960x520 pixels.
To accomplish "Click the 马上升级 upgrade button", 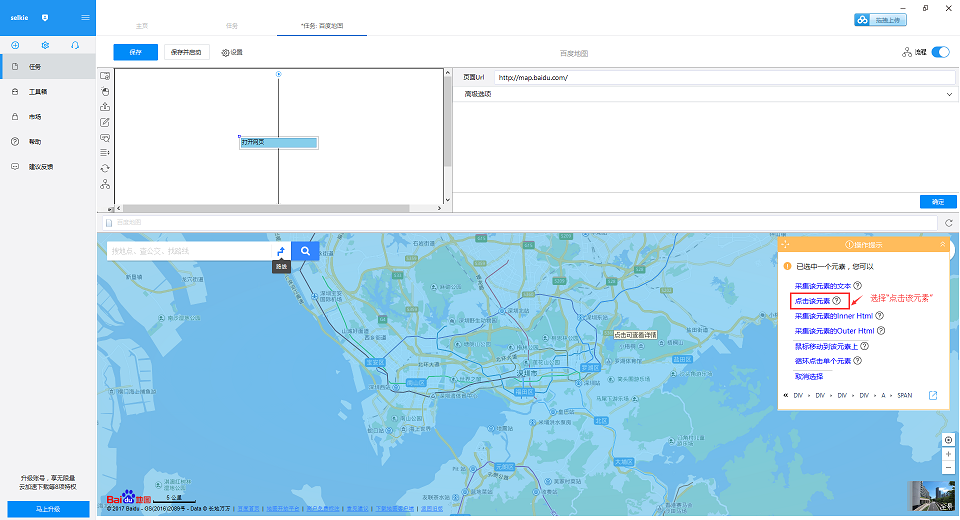I will [x=48, y=509].
